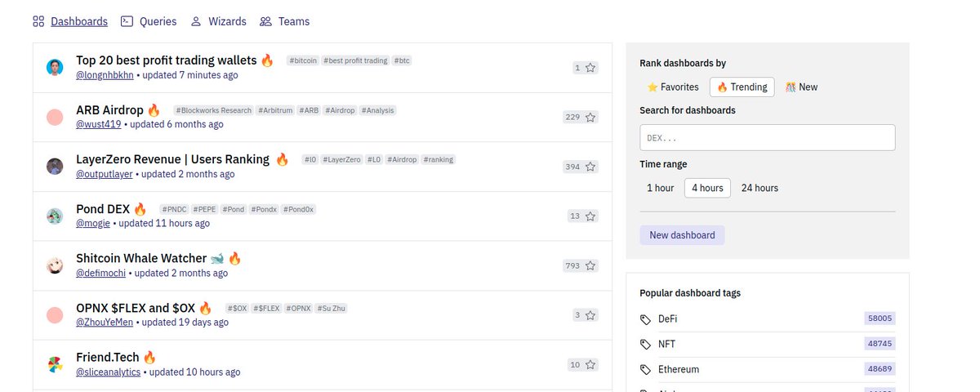Rank dashboards by Favorites
The width and height of the screenshot is (980, 392).
[x=673, y=87]
